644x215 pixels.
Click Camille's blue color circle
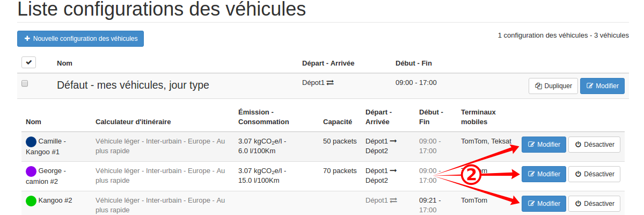31,142
